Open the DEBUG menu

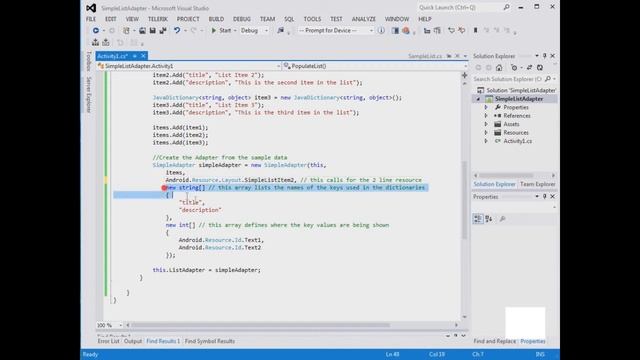pos(242,19)
